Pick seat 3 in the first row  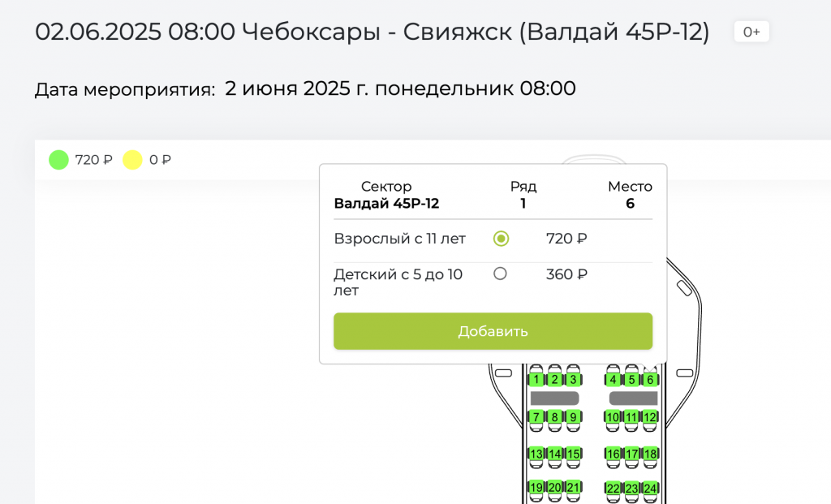pos(573,380)
